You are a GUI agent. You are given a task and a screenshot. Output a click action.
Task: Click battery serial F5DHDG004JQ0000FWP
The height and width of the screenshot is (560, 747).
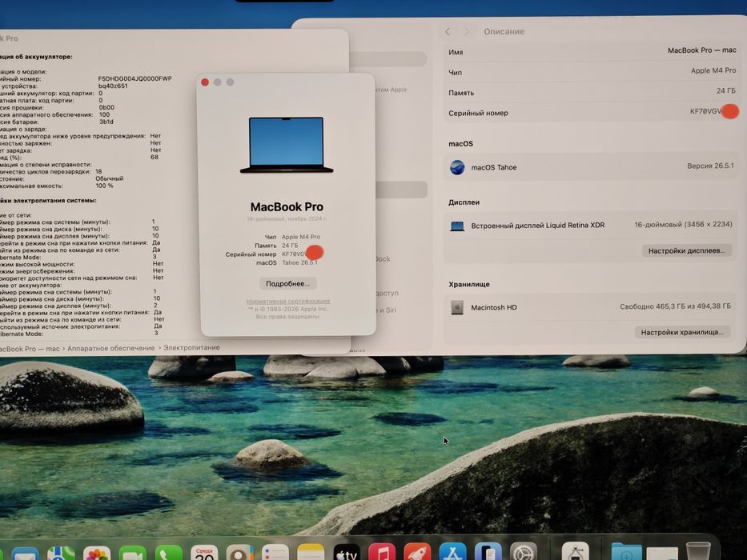[x=135, y=78]
